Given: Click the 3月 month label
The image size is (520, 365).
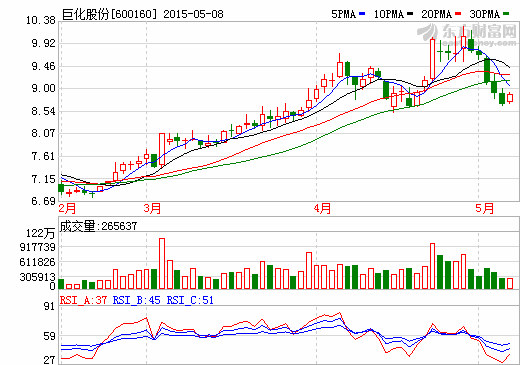Looking at the screenshot, I should 152,208.
